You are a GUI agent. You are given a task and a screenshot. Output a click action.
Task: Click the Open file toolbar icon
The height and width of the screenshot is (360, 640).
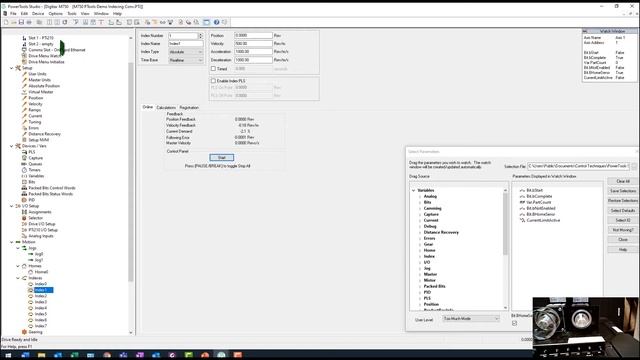[13, 22]
